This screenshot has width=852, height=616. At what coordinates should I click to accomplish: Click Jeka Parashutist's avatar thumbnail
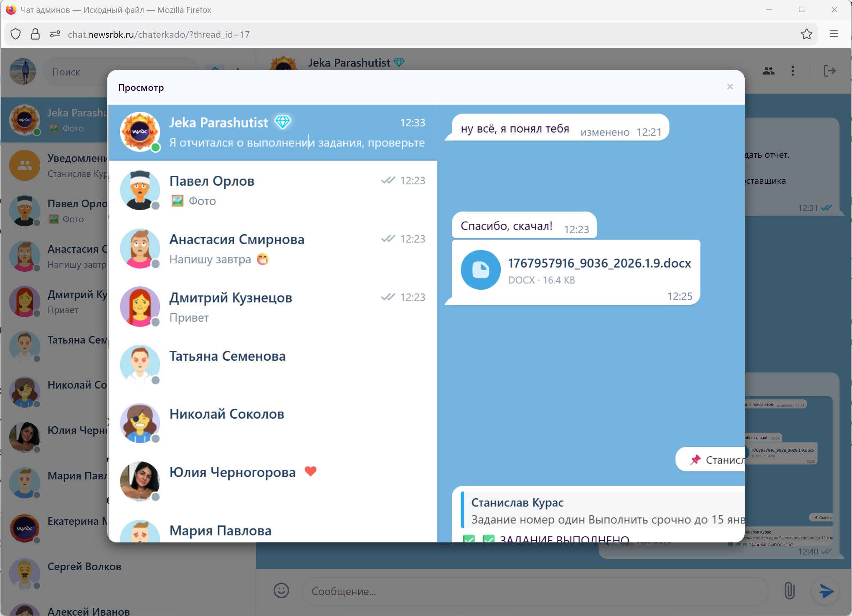(x=140, y=132)
